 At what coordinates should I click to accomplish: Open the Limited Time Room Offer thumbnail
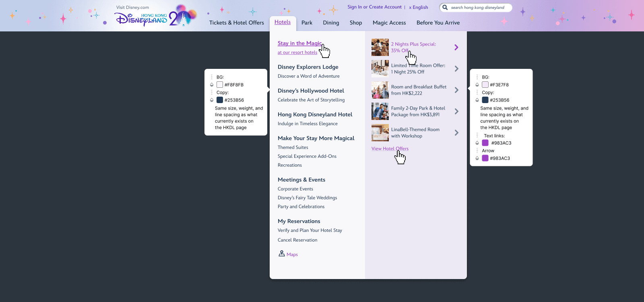380,68
